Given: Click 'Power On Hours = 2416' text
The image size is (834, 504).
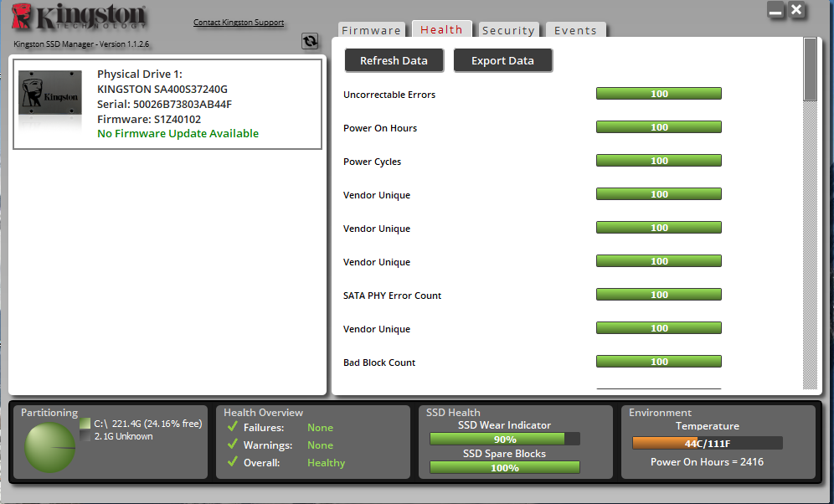Looking at the screenshot, I should pyautogui.click(x=707, y=462).
